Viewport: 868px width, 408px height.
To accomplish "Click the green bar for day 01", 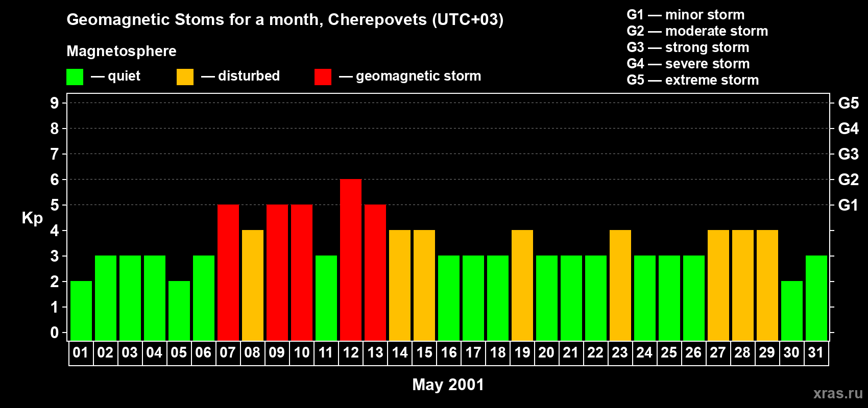I will [x=81, y=311].
